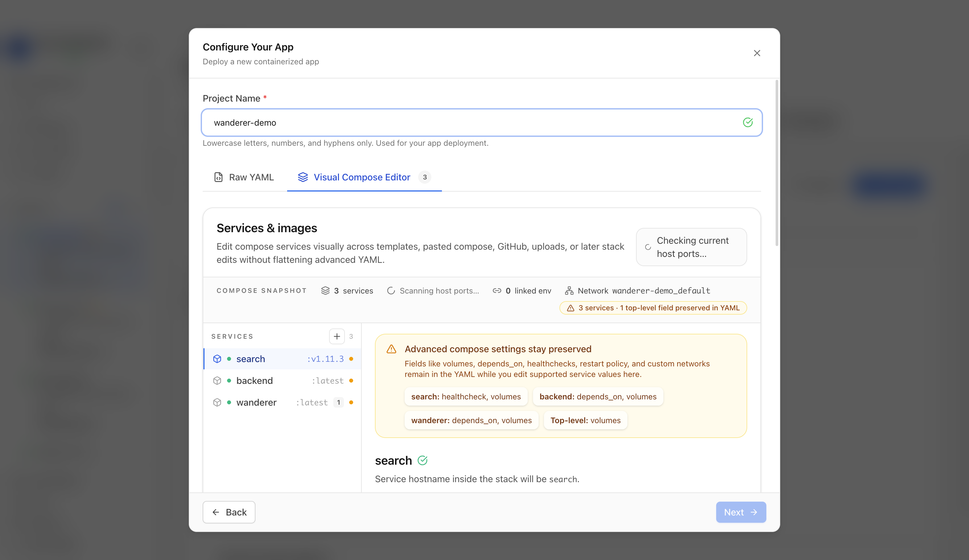Select the wanderer service row
This screenshot has width=969, height=560.
pos(282,402)
